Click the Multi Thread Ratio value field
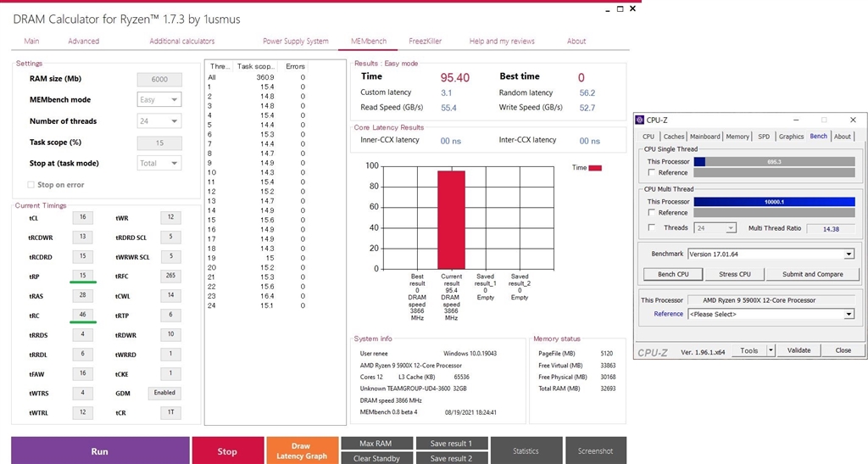 [x=831, y=229]
